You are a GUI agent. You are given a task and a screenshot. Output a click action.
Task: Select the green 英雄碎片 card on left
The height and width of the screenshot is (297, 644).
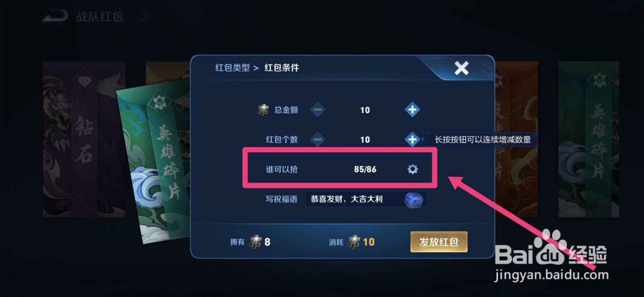(155, 161)
